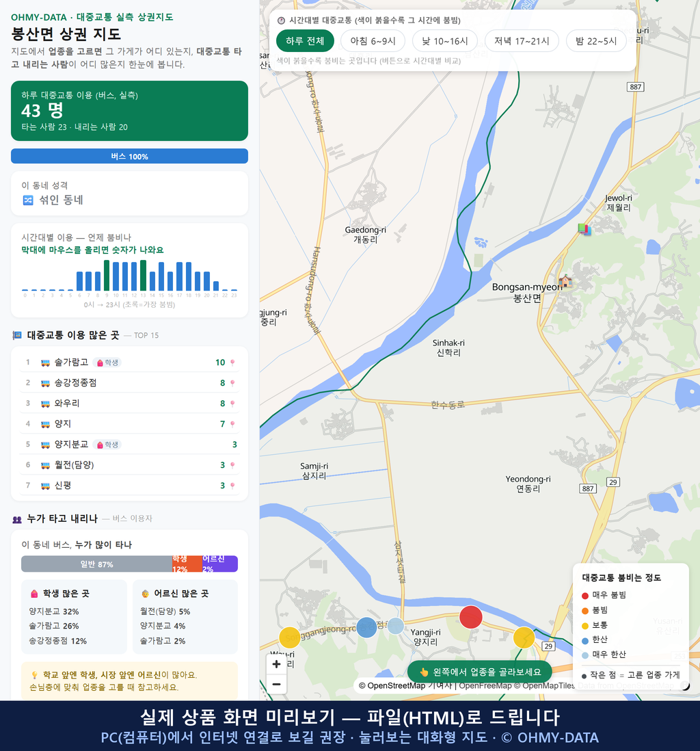The width and height of the screenshot is (700, 751).
Task: Select the 양지분교 stop row
Action: (129, 445)
